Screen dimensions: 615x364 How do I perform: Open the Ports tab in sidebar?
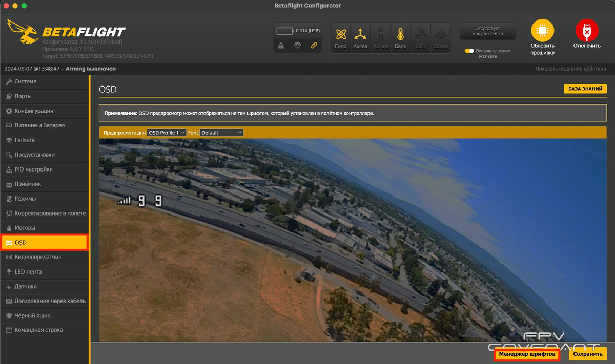pos(23,96)
